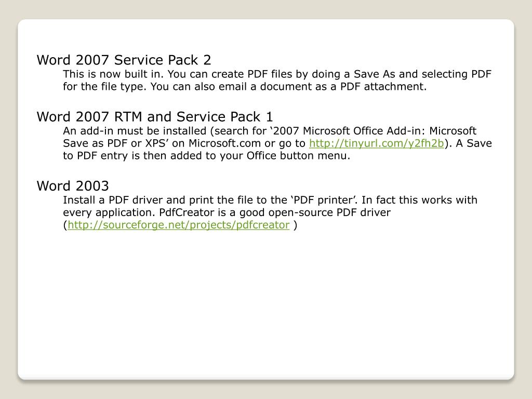Click the 'Word 2007 RTM and Service Pack 1' heading
The width and height of the screenshot is (532, 399).
pos(155,117)
